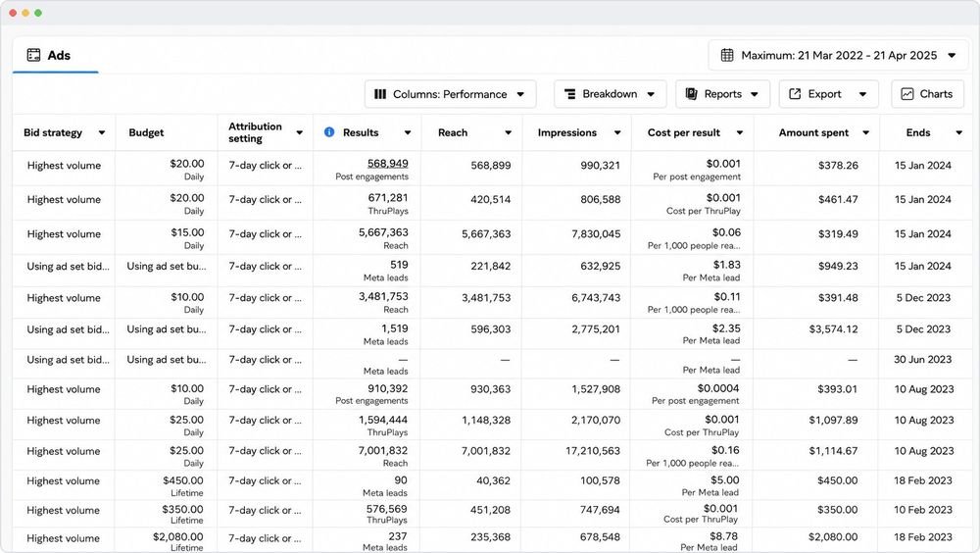Open Attribution setting column menu arrow
980x553 pixels.
pos(299,132)
